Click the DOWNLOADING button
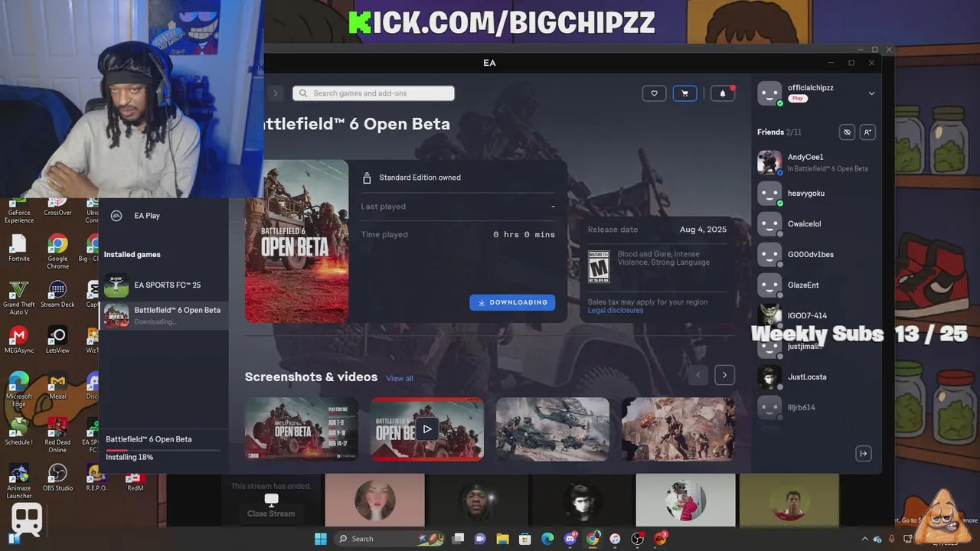This screenshot has width=980, height=551. pyautogui.click(x=512, y=302)
